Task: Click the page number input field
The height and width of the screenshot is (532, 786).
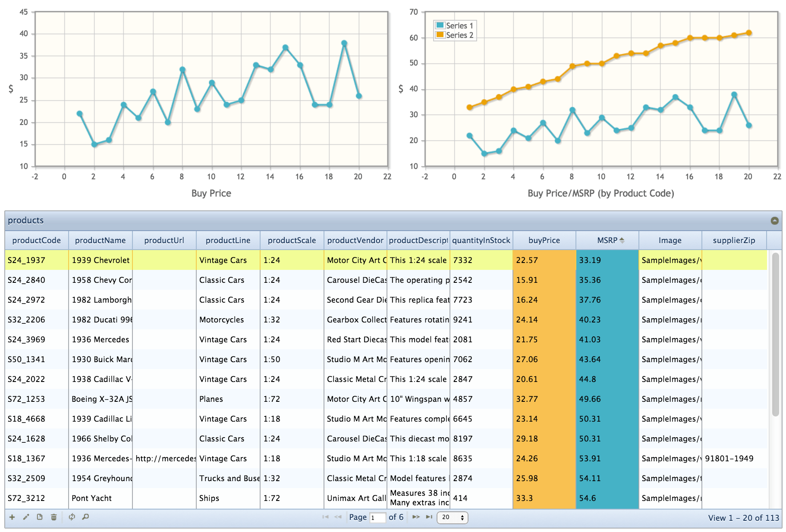Action: 377,517
